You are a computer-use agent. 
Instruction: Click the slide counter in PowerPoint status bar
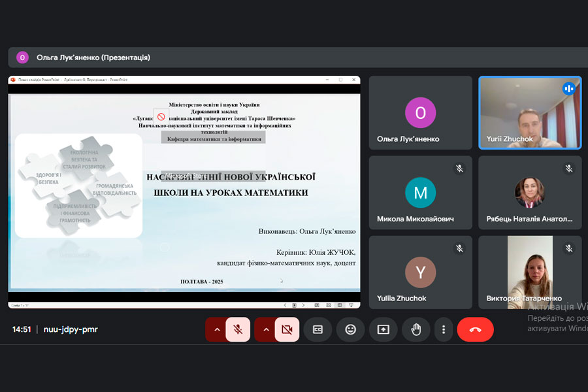click(x=20, y=305)
